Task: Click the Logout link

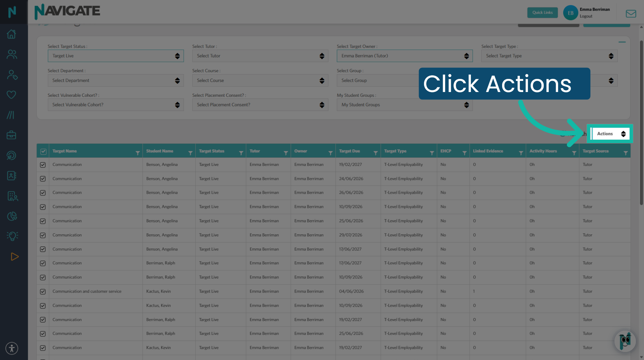Action: [586, 16]
